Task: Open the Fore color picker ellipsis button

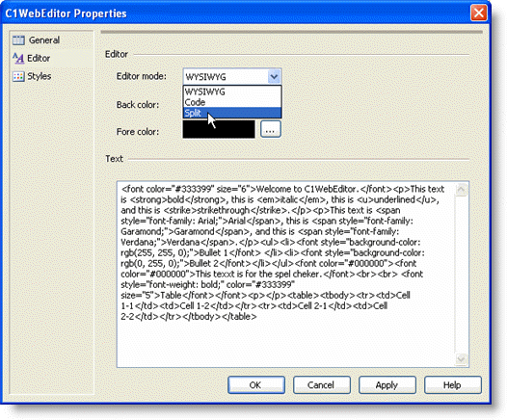Action: tap(270, 129)
